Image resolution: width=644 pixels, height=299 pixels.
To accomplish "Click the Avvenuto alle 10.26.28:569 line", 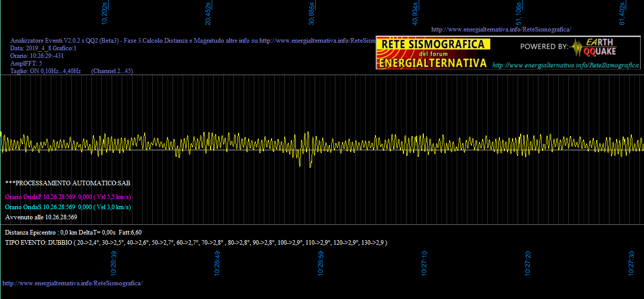I will (41, 217).
